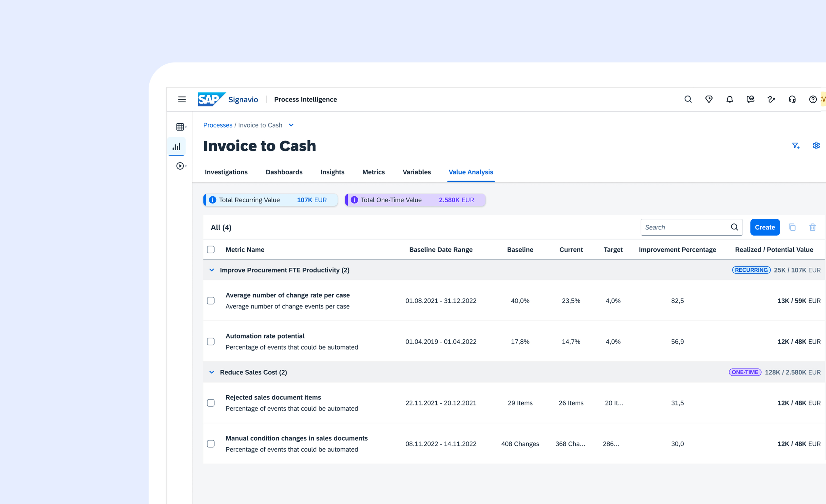This screenshot has width=826, height=504.
Task: Click the Process Intelligence title
Action: click(x=305, y=100)
